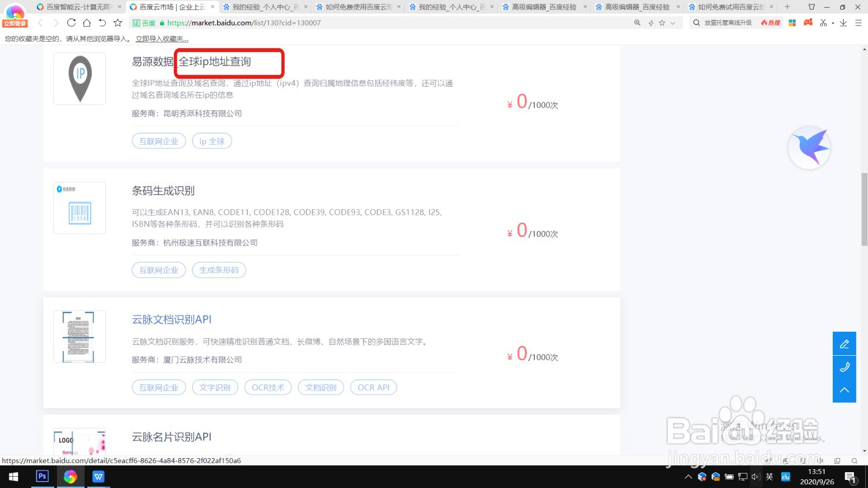
Task: Click the 文档识别 tag
Action: pyautogui.click(x=321, y=388)
